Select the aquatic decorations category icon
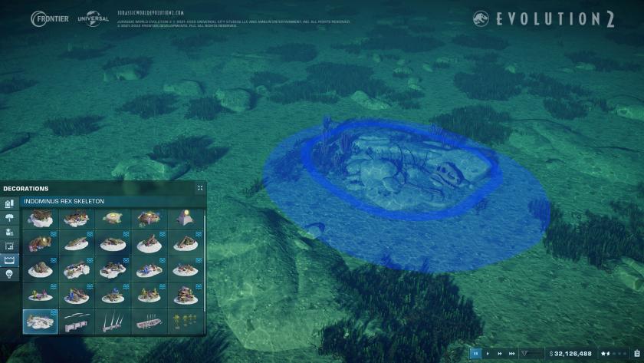 pyautogui.click(x=9, y=260)
